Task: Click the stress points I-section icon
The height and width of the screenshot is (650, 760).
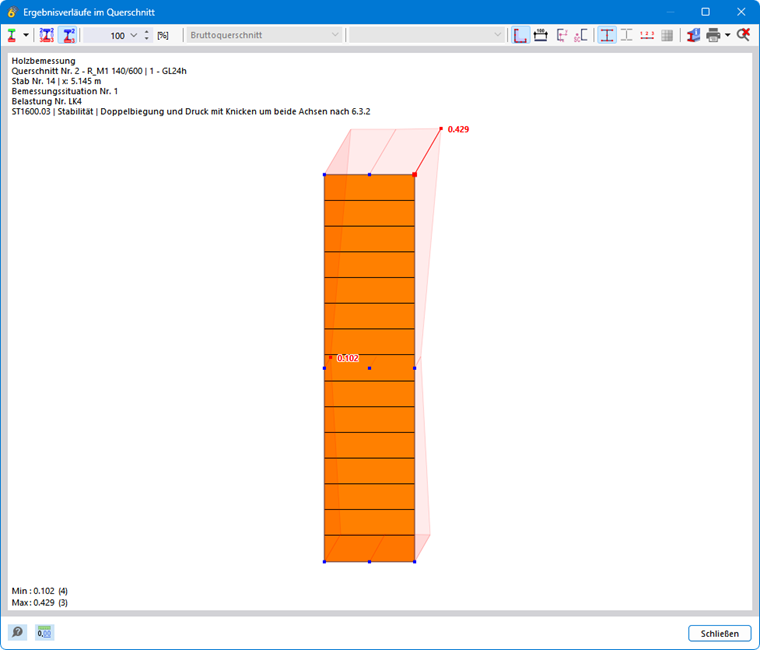Action: (607, 35)
